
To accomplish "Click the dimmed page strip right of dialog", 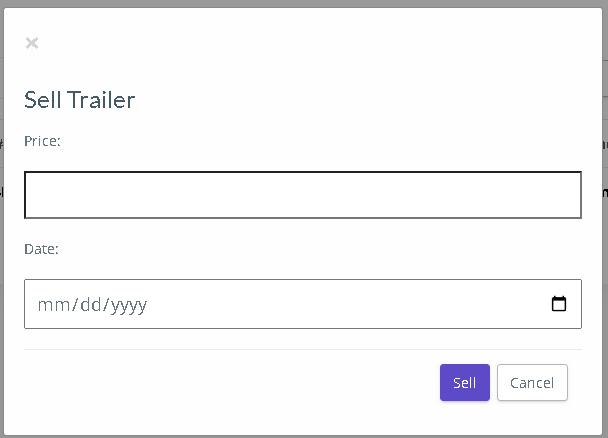I will coord(605,219).
